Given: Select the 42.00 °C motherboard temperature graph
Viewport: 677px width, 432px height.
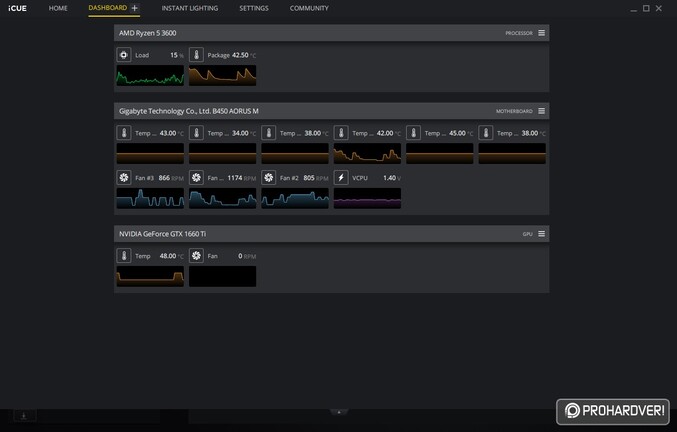Looking at the screenshot, I should (367, 153).
